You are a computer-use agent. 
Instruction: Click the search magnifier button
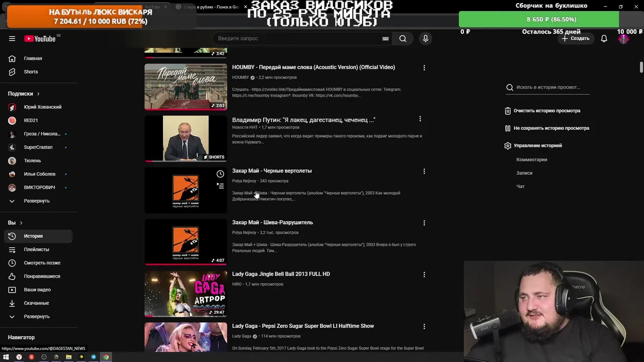(403, 39)
